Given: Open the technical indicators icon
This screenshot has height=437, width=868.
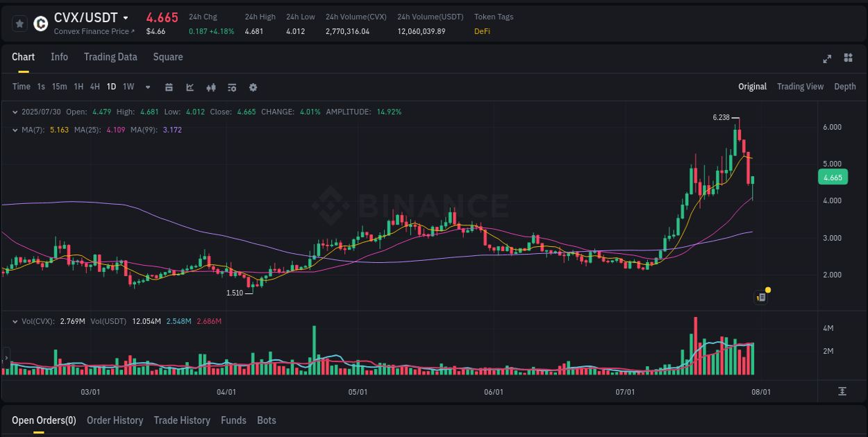Looking at the screenshot, I should click(x=231, y=87).
